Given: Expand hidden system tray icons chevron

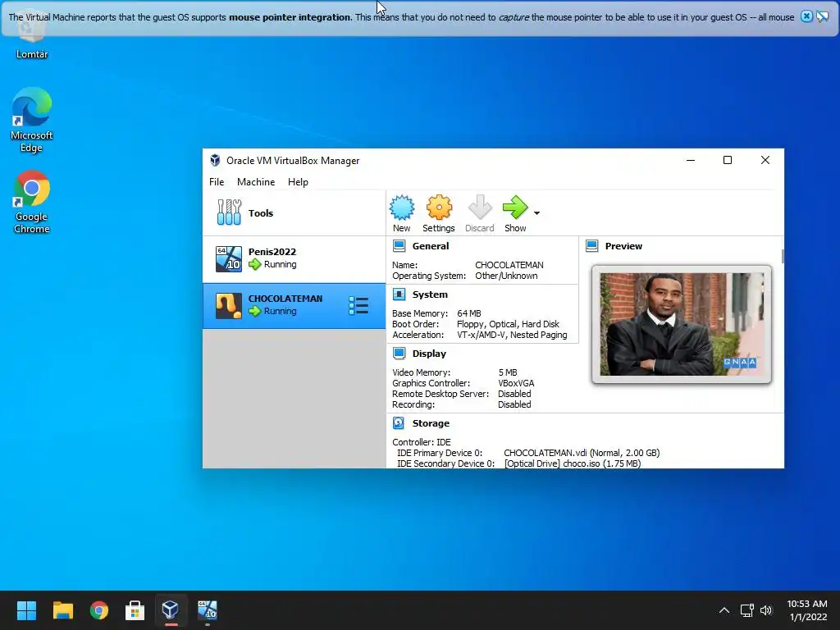Looking at the screenshot, I should click(x=724, y=610).
